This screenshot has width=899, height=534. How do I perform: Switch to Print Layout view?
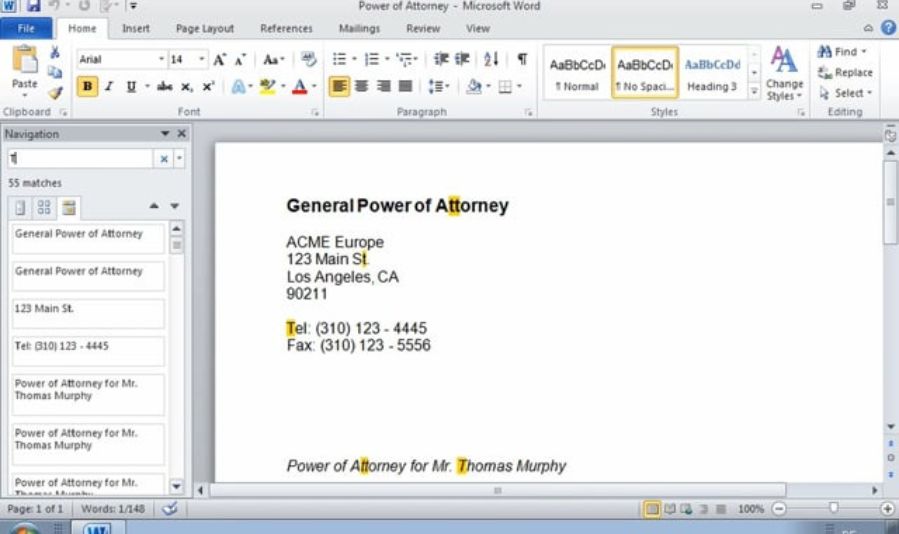tap(652, 509)
